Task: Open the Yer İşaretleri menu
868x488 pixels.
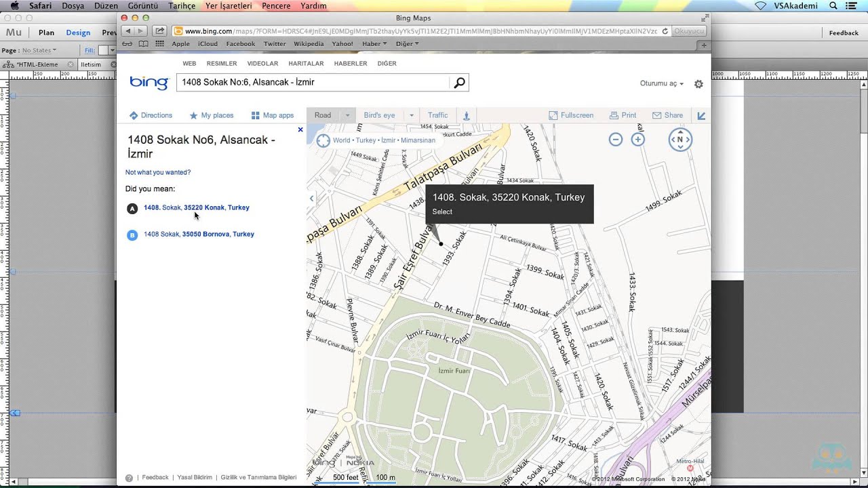Action: pos(229,6)
